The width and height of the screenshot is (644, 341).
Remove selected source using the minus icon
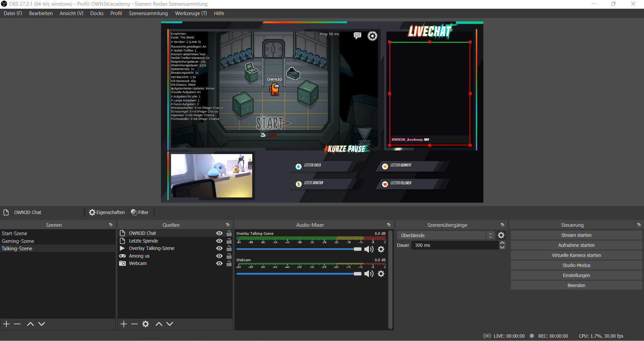[134, 324]
